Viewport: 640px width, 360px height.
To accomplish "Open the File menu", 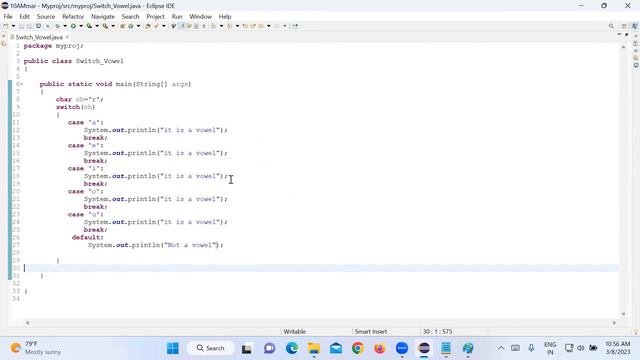I will coord(8,16).
